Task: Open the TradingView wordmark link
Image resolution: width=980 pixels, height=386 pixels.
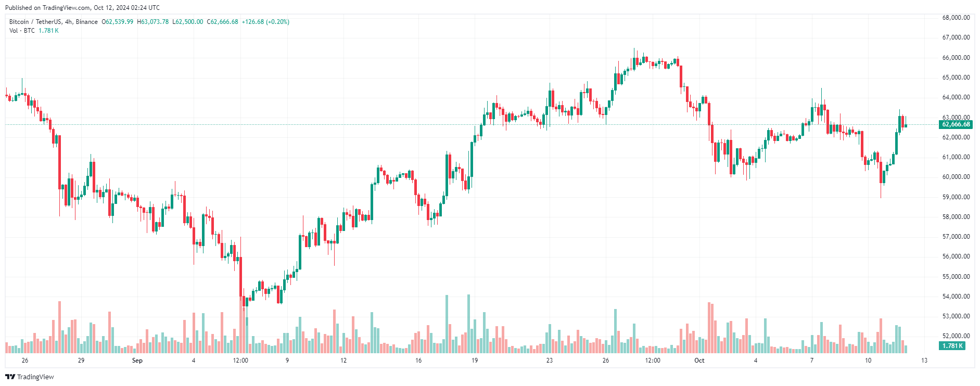Action: pos(35,377)
